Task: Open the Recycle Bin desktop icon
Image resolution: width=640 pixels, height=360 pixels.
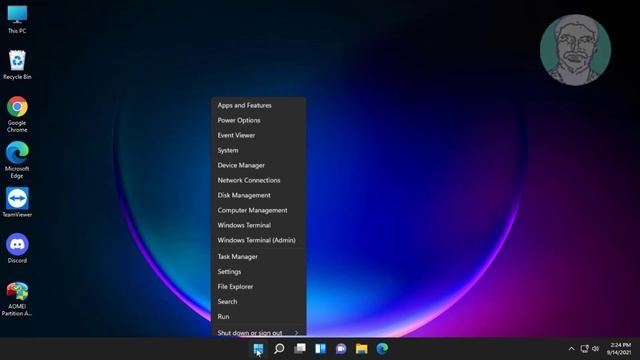Action: [x=17, y=64]
